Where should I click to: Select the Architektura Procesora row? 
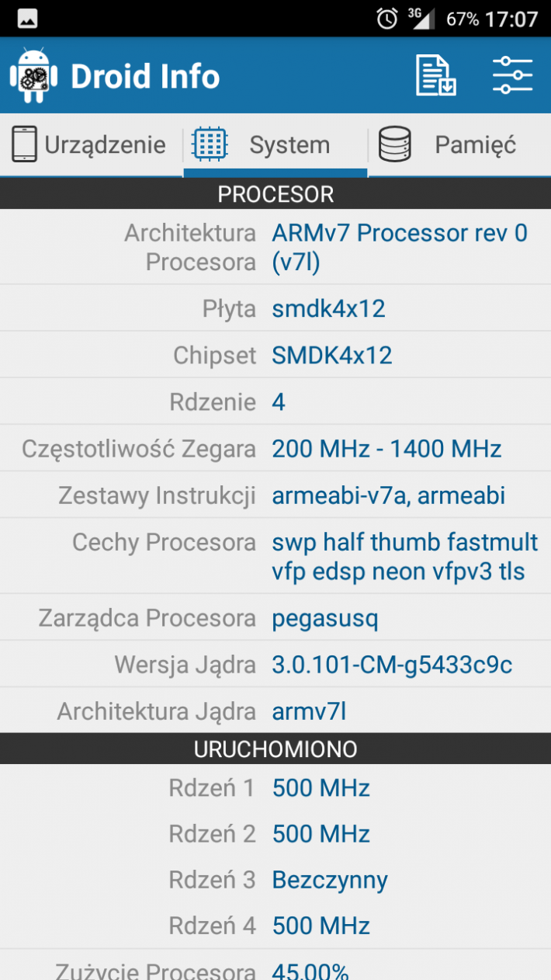[x=275, y=247]
